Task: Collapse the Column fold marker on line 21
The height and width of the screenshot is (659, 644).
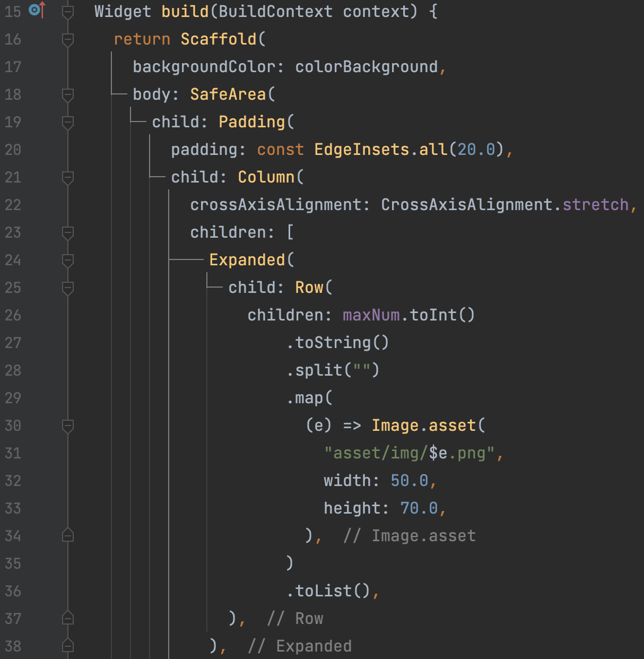Action: [x=68, y=177]
